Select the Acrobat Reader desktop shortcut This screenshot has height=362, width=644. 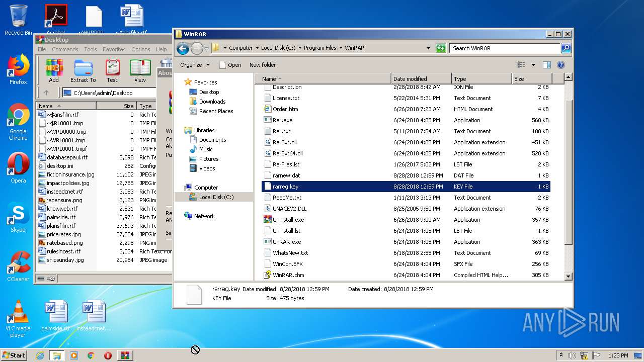(x=56, y=20)
